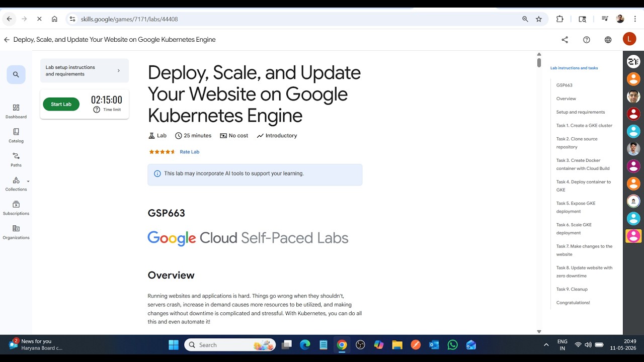
Task: Jump to Task 6. Scale GKE deployment
Action: 574,229
